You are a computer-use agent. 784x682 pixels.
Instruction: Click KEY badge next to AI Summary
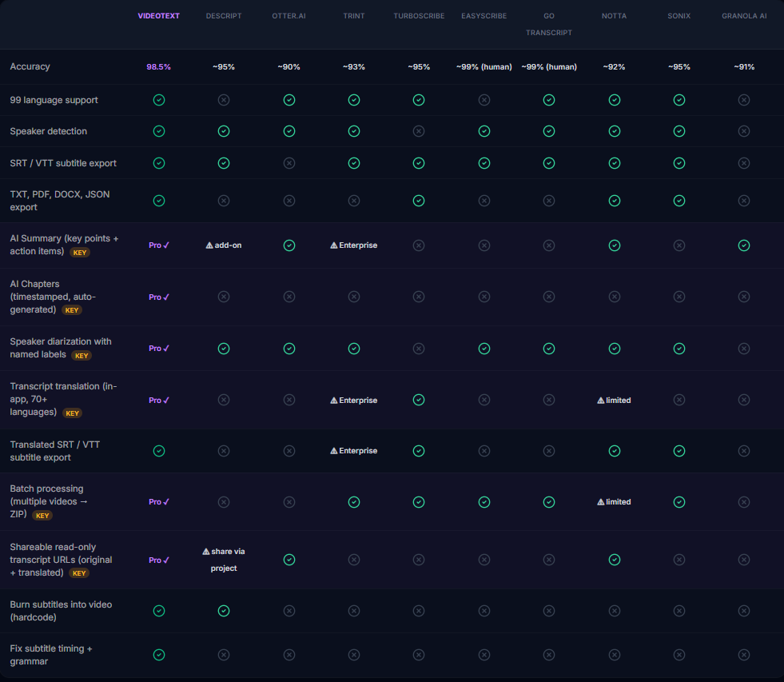point(80,253)
